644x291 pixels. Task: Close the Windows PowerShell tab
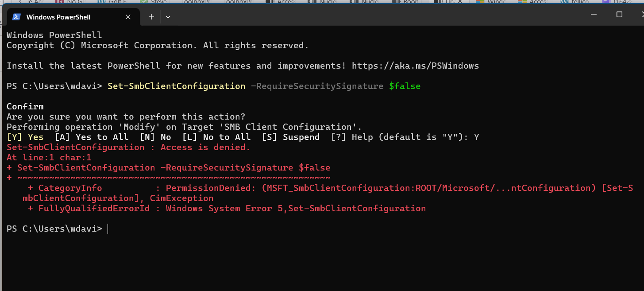click(x=128, y=17)
